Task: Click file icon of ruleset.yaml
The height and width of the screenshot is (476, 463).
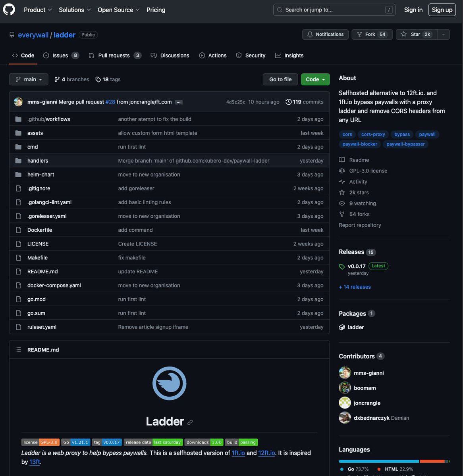Action: (18, 327)
